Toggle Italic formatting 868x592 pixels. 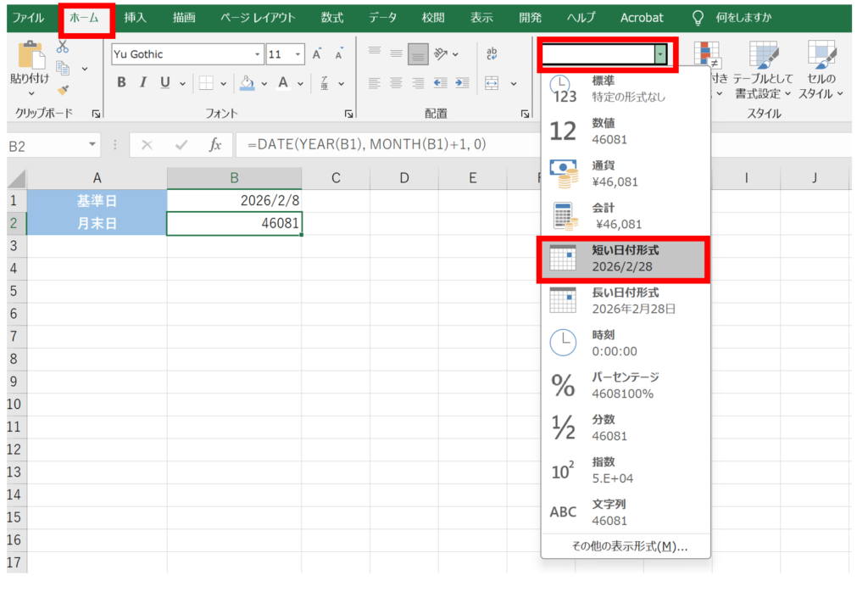coord(142,83)
